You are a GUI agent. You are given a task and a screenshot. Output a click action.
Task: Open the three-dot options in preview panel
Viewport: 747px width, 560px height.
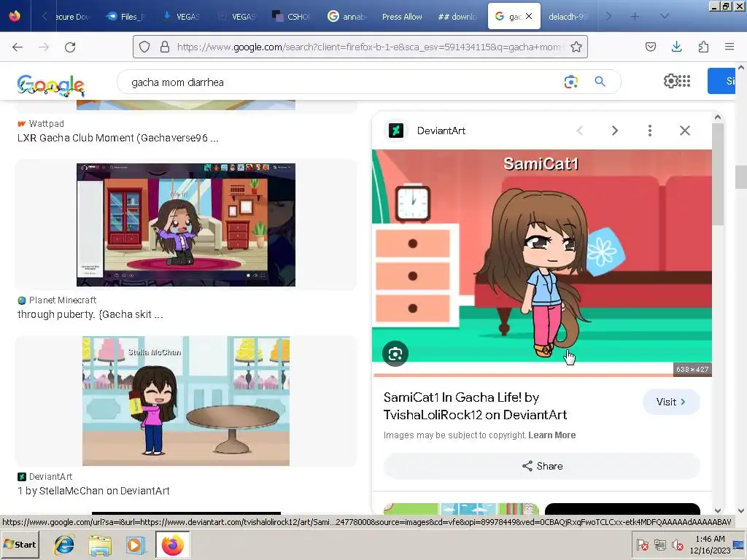tap(650, 131)
